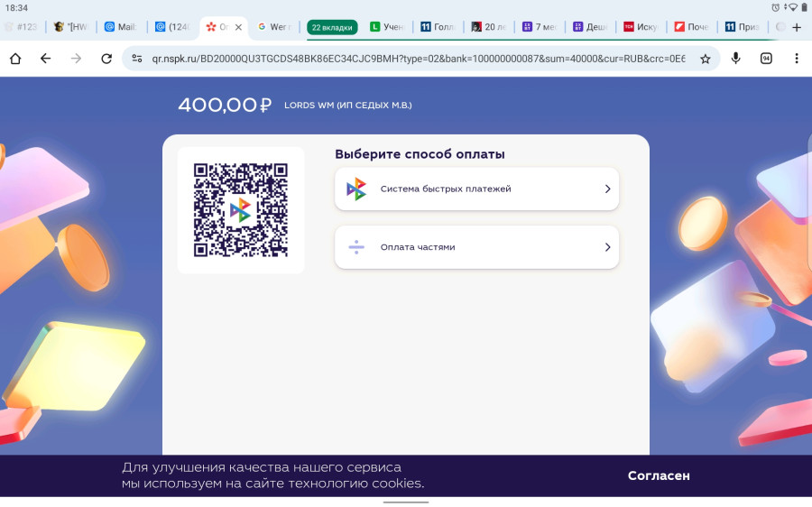This screenshot has height=507, width=812.
Task: Start voice search via microphone icon
Action: pos(736,58)
